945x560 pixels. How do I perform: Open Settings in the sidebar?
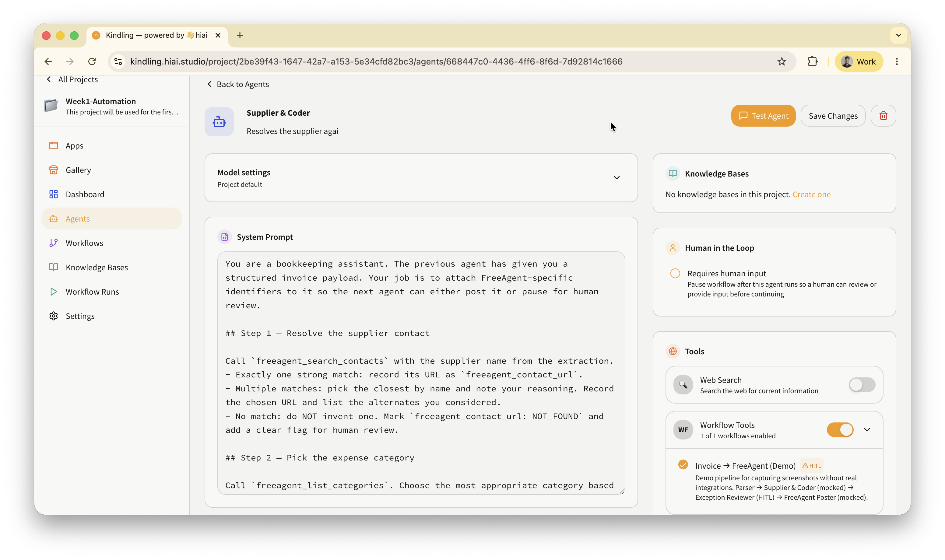112,316
